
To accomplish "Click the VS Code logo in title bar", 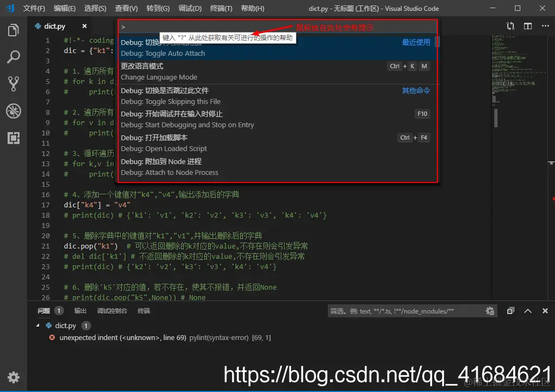I will pyautogui.click(x=11, y=8).
